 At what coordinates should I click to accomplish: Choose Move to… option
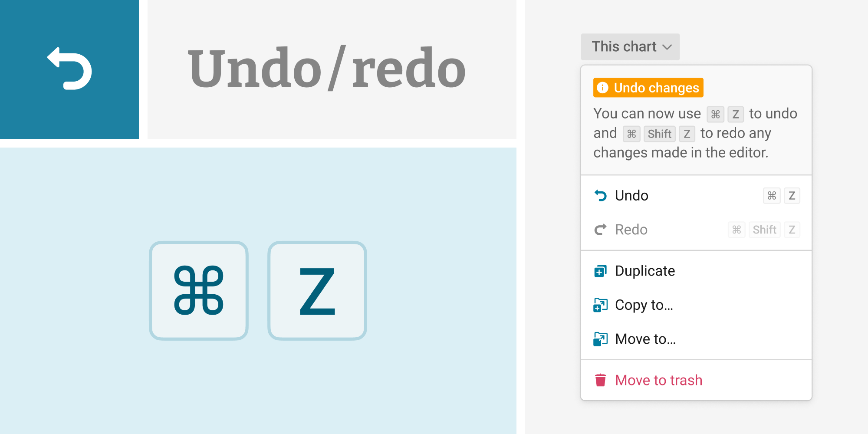click(645, 339)
